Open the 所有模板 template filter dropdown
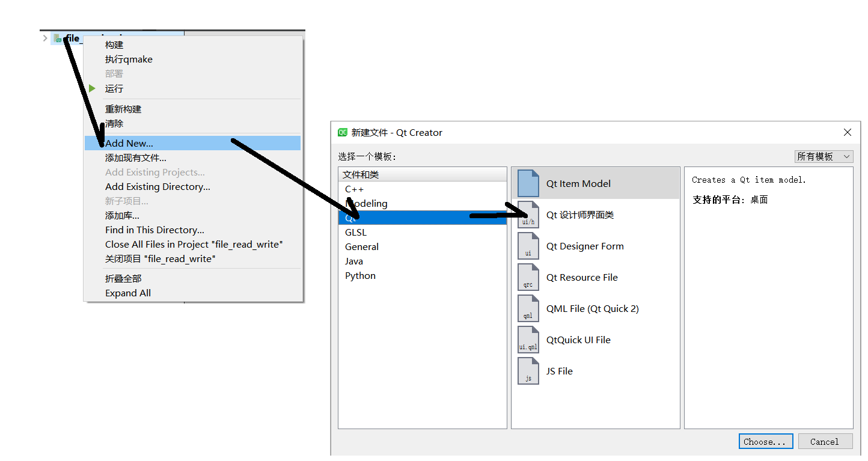Image resolution: width=868 pixels, height=461 pixels. [x=824, y=156]
